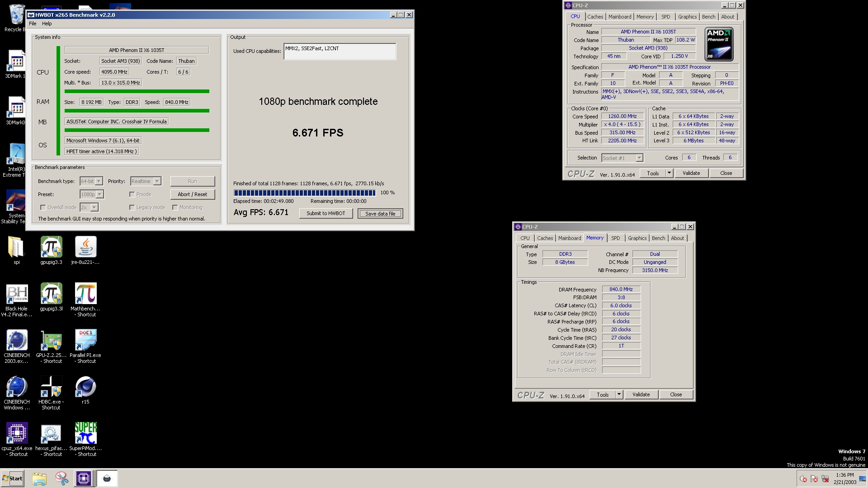Open SPD tab in top CPU-Z window
The image size is (868, 488).
(666, 17)
